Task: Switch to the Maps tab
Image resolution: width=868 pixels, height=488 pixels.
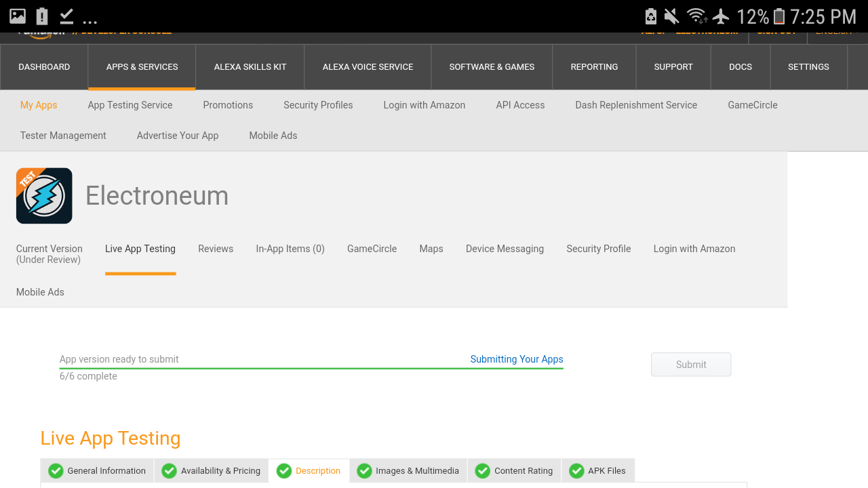Action: (431, 249)
